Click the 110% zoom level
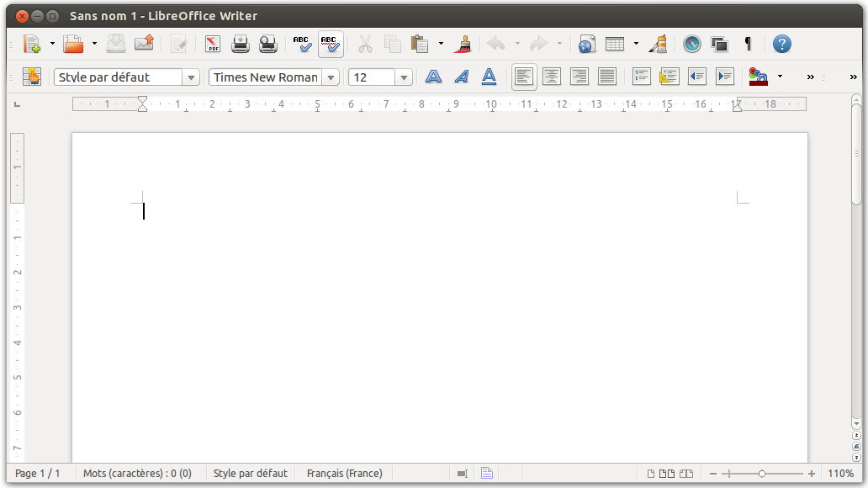 (x=840, y=474)
